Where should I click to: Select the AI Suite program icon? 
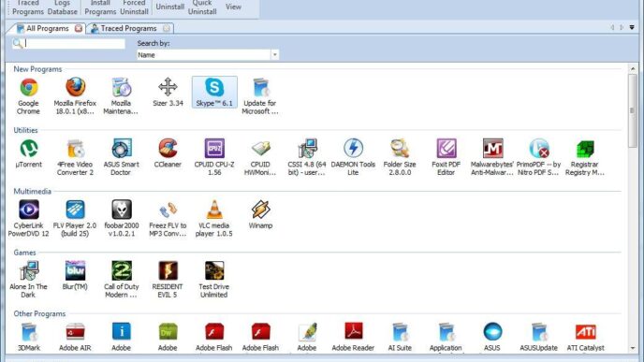tap(400, 332)
